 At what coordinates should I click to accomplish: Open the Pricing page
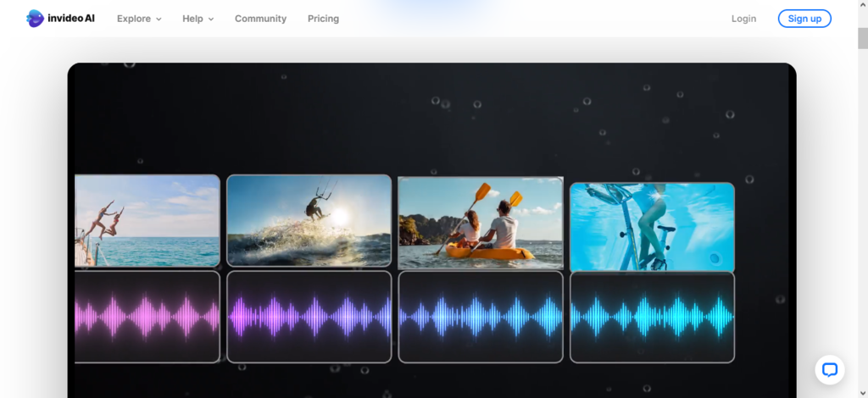(x=323, y=19)
